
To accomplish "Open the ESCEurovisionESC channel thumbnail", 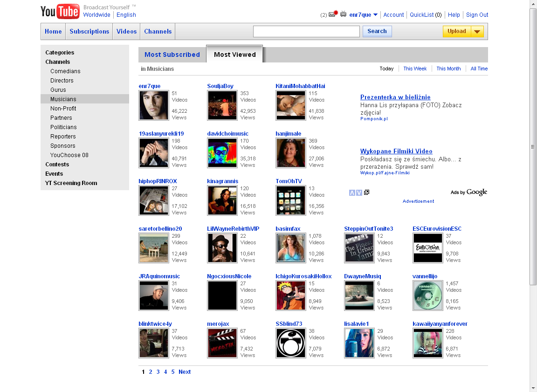I will [x=428, y=248].
